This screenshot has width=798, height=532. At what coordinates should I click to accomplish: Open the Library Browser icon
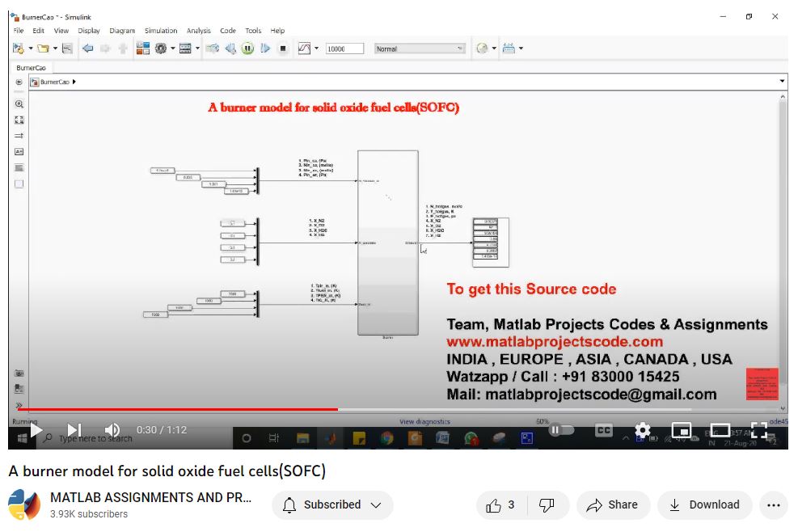pos(143,49)
